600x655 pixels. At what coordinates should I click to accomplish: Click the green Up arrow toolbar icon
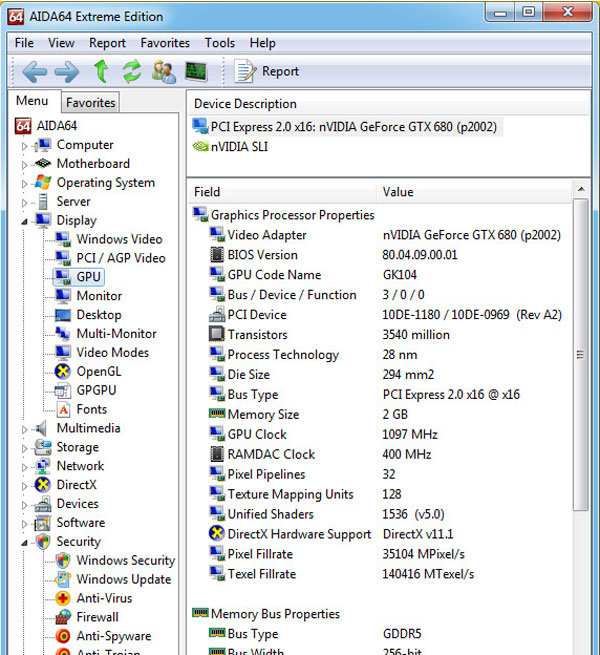[101, 71]
